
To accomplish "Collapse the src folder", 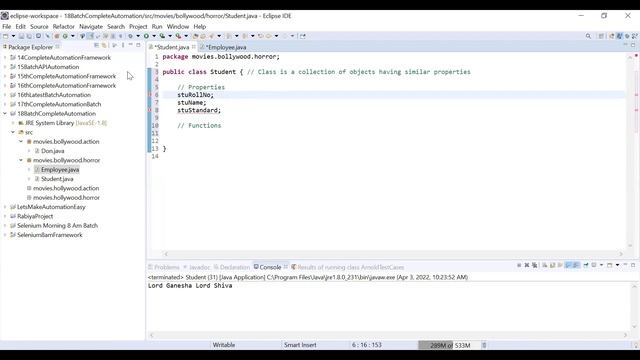I will 13,132.
